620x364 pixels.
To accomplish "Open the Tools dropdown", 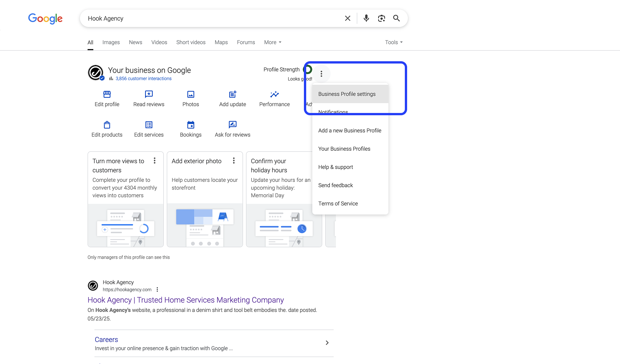I will click(x=394, y=42).
